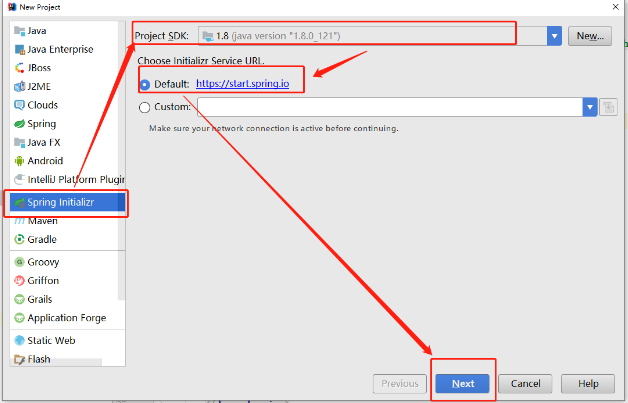Select the Clouds project type icon
This screenshot has width=628, height=403.
(x=20, y=105)
